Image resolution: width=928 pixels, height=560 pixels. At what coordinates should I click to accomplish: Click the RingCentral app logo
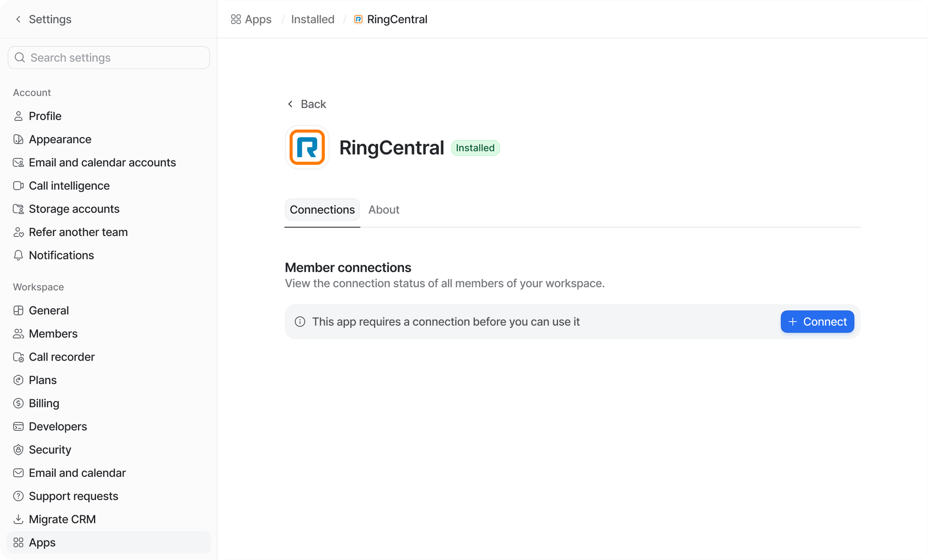pos(307,147)
